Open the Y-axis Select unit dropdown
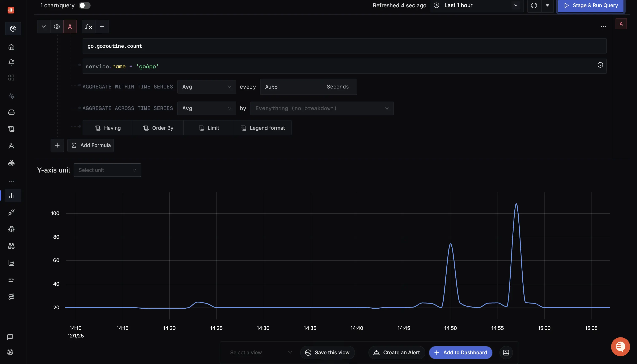The height and width of the screenshot is (364, 637). (x=107, y=170)
